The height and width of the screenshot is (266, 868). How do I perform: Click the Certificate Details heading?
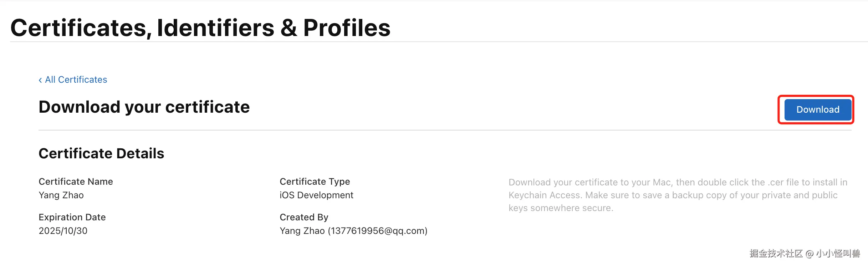pyautogui.click(x=101, y=153)
